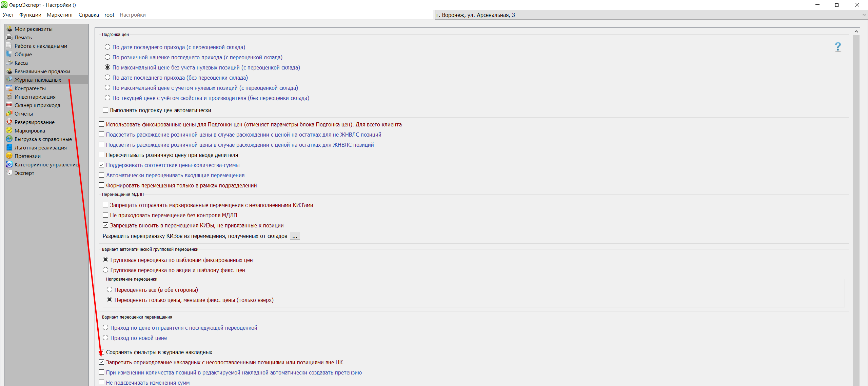Select По максимальной цене с учетом нулевых позиций
This screenshot has width=868, height=386.
[x=107, y=87]
